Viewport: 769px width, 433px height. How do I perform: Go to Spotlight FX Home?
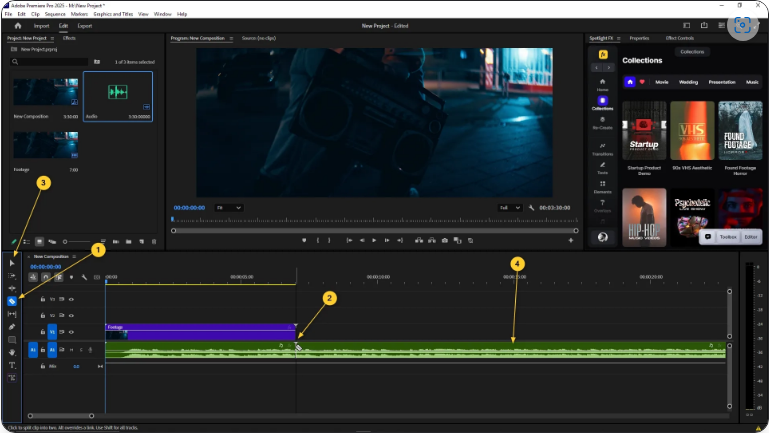[602, 84]
